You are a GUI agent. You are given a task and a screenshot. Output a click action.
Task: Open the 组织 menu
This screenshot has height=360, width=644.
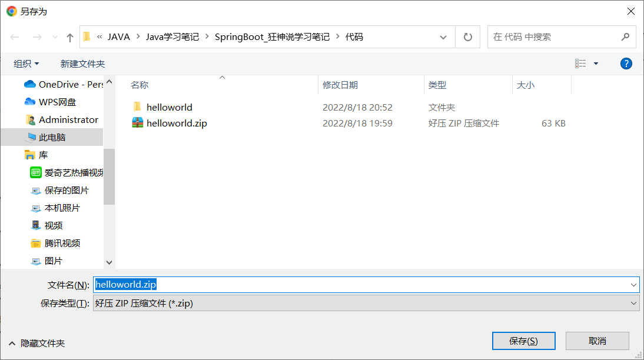click(26, 64)
